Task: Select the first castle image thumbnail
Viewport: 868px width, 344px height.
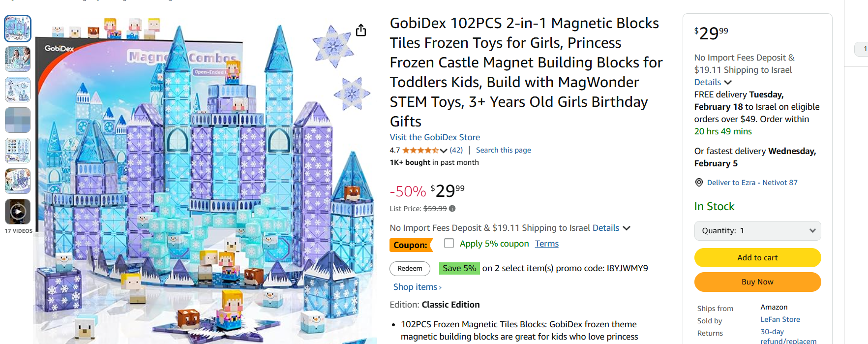Action: (x=18, y=28)
